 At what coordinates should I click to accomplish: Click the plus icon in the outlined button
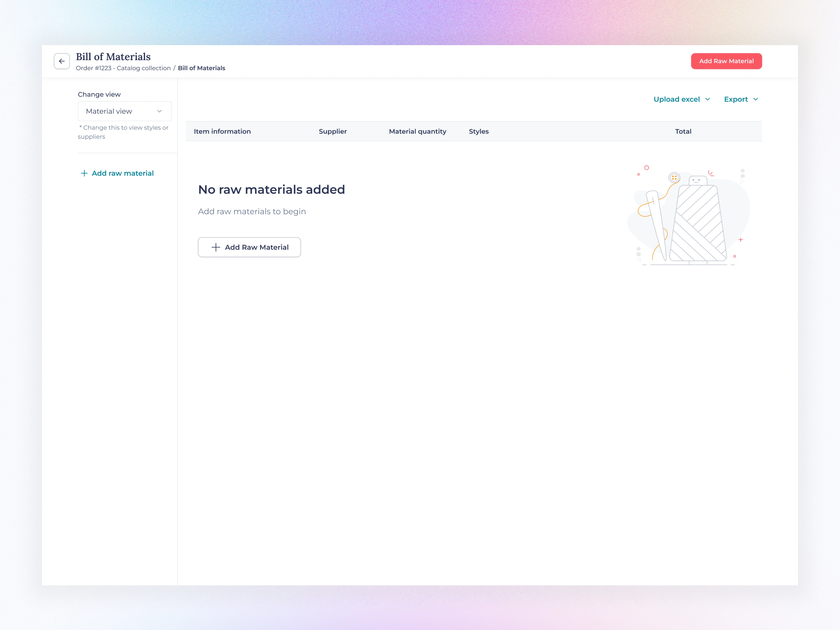216,248
